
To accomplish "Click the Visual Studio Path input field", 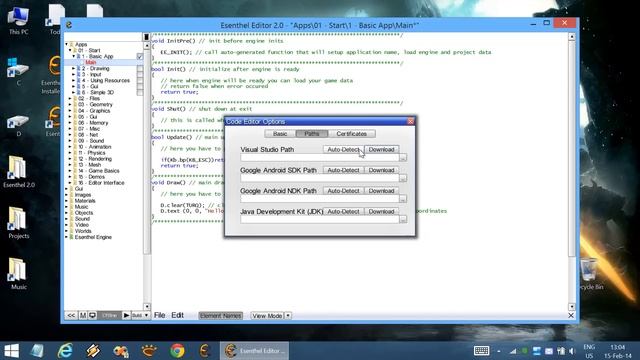I will pyautogui.click(x=320, y=158).
